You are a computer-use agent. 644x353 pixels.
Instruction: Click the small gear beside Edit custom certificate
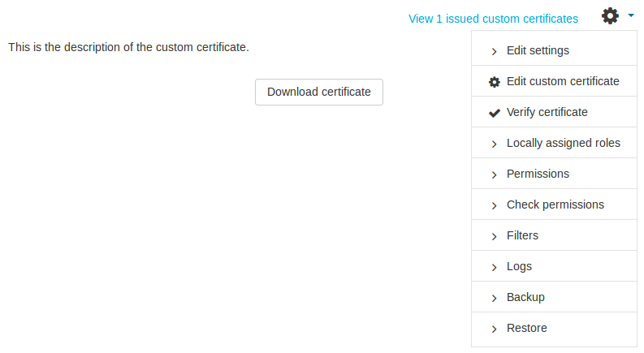(495, 82)
